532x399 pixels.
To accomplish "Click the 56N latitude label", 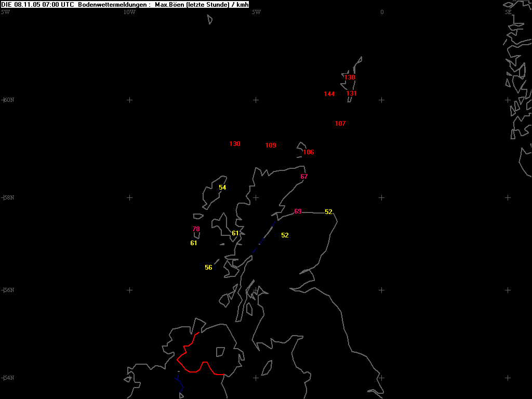I will pyautogui.click(x=8, y=290).
